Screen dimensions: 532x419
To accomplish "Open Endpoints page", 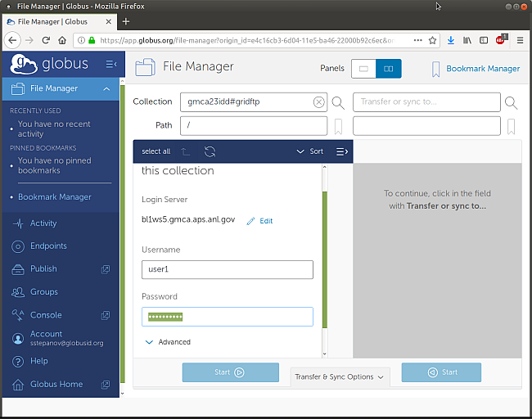I will click(x=48, y=246).
